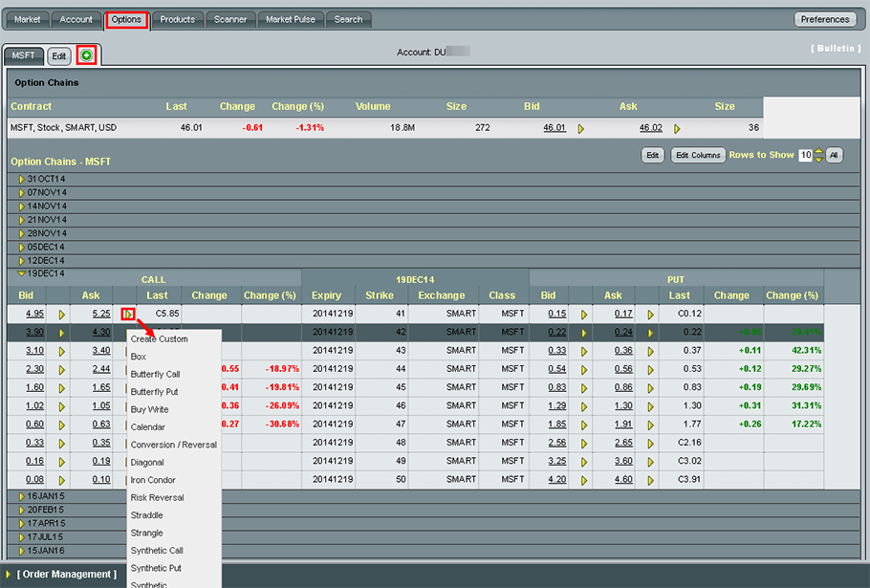Click Edit Columns button
870x588 pixels.
pyautogui.click(x=698, y=155)
